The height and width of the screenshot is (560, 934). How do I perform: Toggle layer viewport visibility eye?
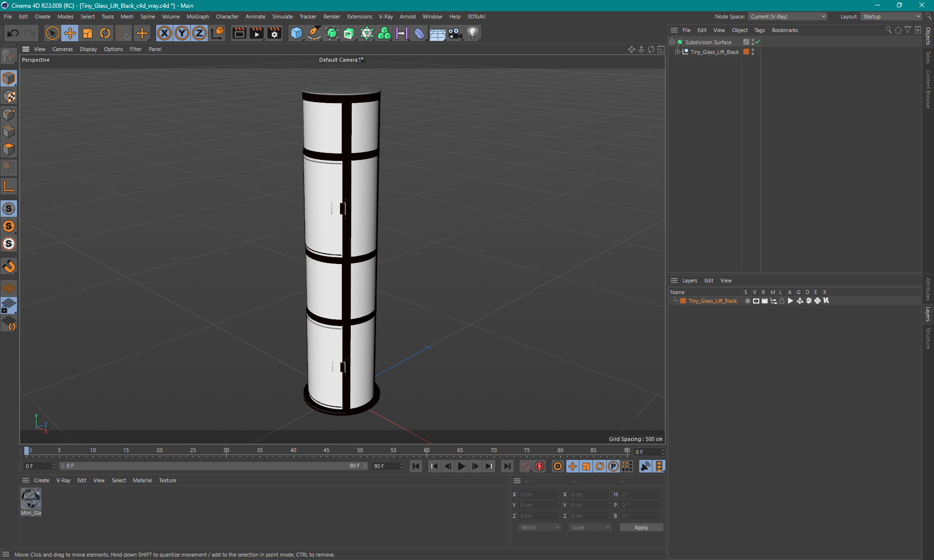coord(756,301)
